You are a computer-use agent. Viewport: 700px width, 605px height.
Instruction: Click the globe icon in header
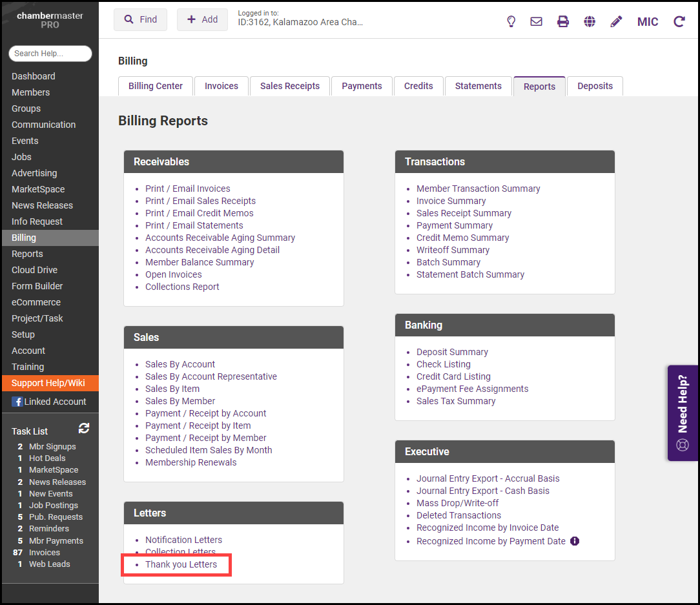tap(590, 21)
